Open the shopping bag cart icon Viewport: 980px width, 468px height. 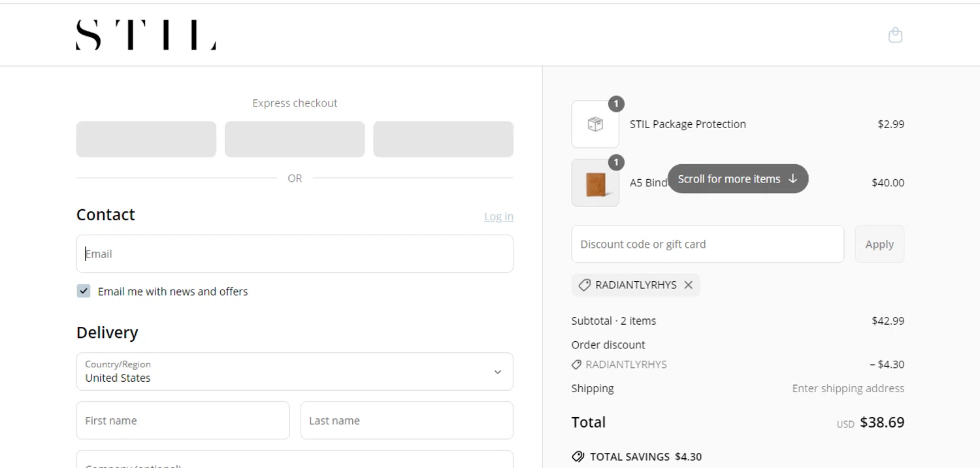895,35
